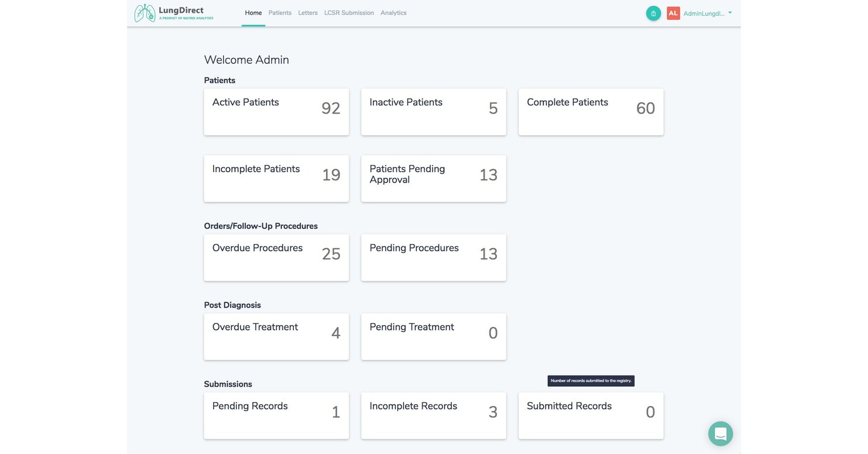Viewport: 868px width, 454px height.
Task: Open the Overdue Procedures card
Action: 276,257
